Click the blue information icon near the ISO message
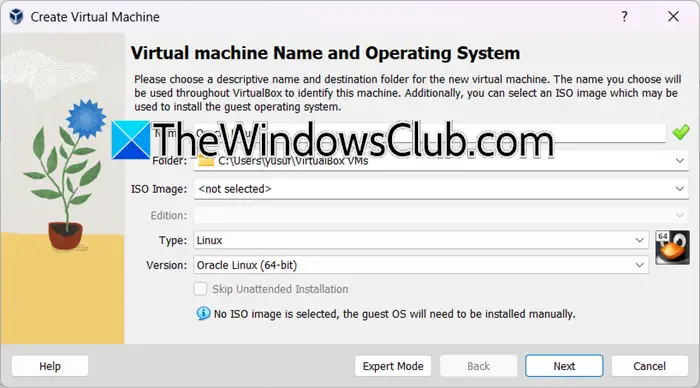This screenshot has width=700, height=388. tap(203, 313)
